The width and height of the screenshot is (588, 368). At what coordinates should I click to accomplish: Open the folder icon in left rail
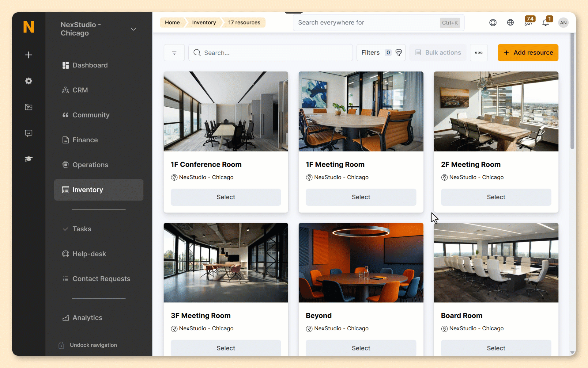tap(28, 107)
